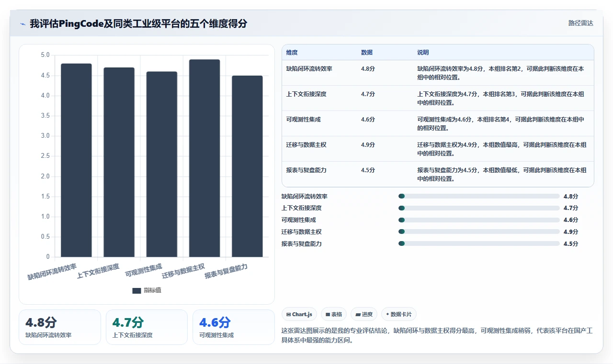This screenshot has height=364, width=613.
Task: Click the 缺陷闭环流转效率 bar in chart
Action: 76,160
